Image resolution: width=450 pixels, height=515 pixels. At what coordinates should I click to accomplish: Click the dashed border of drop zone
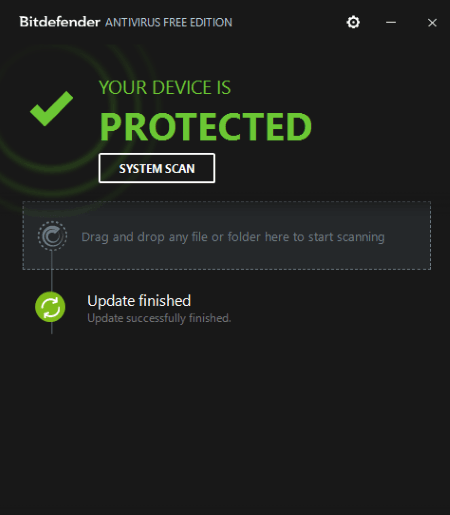pos(227,201)
